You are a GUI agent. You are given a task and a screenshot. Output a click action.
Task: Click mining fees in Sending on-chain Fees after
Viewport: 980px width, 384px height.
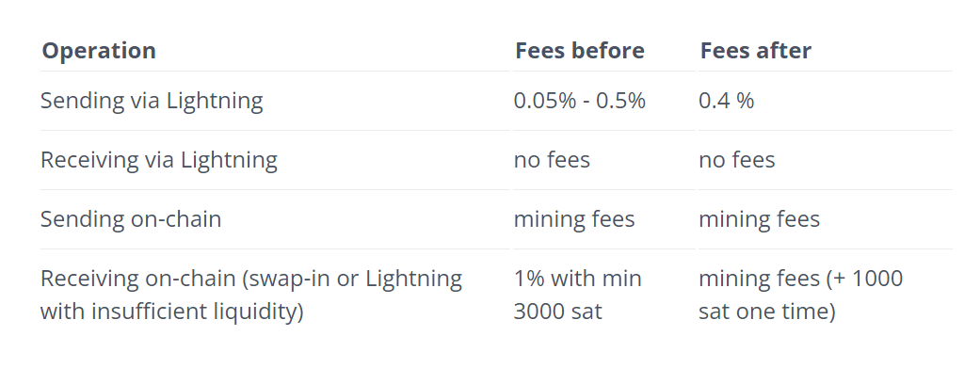759,219
